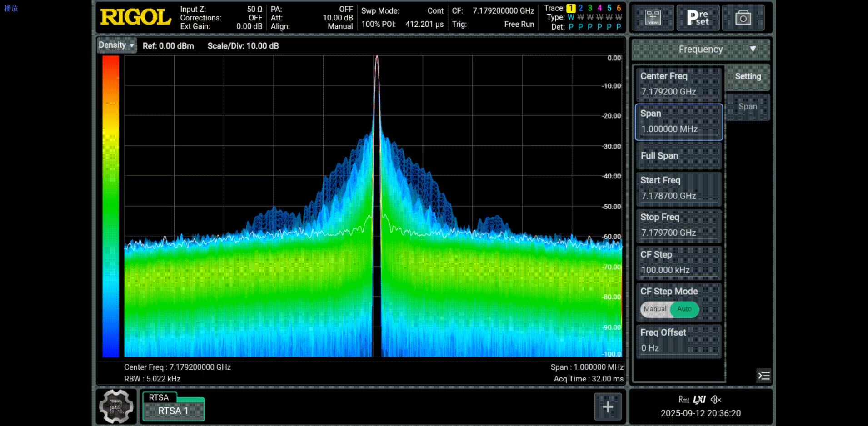Switch to the Setting tab

pyautogui.click(x=748, y=77)
